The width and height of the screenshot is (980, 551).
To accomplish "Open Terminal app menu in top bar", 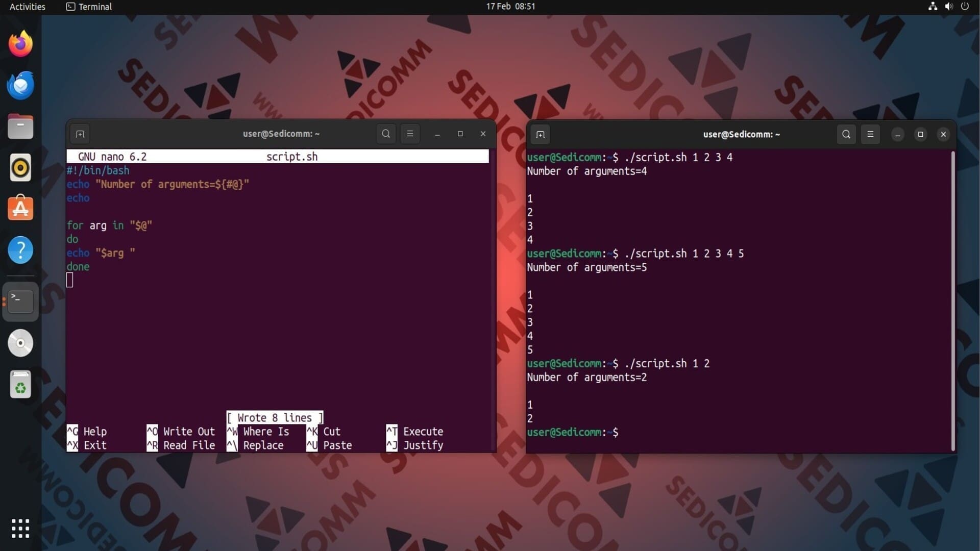I will click(89, 7).
